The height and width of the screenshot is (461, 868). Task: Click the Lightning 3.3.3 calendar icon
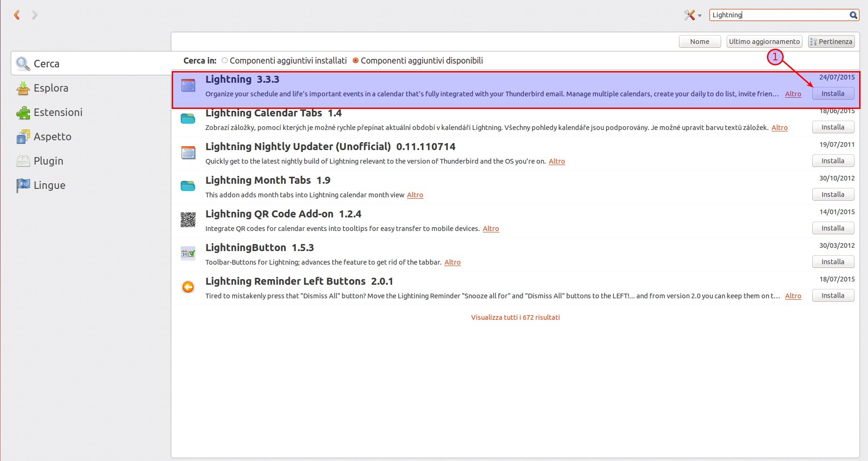click(x=188, y=86)
